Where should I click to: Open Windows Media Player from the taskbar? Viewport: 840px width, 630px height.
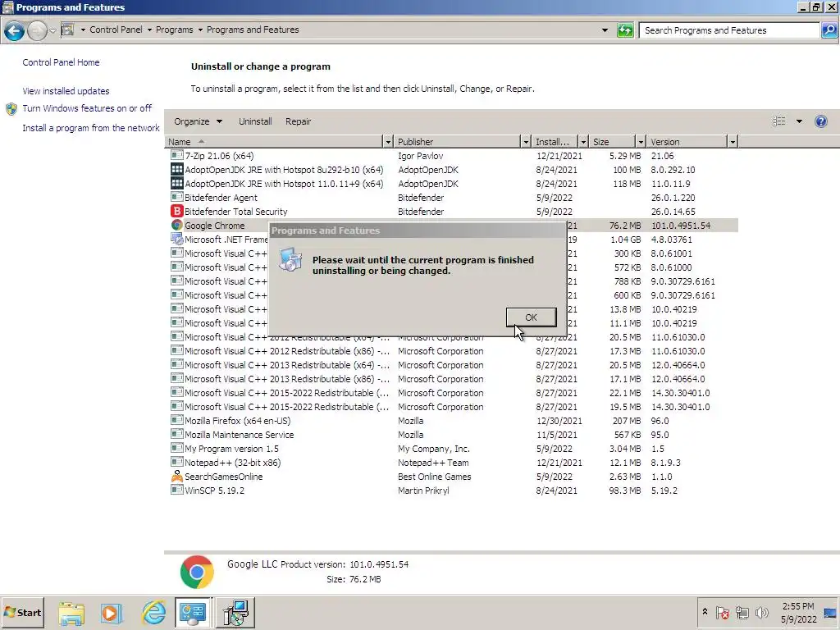coord(112,613)
